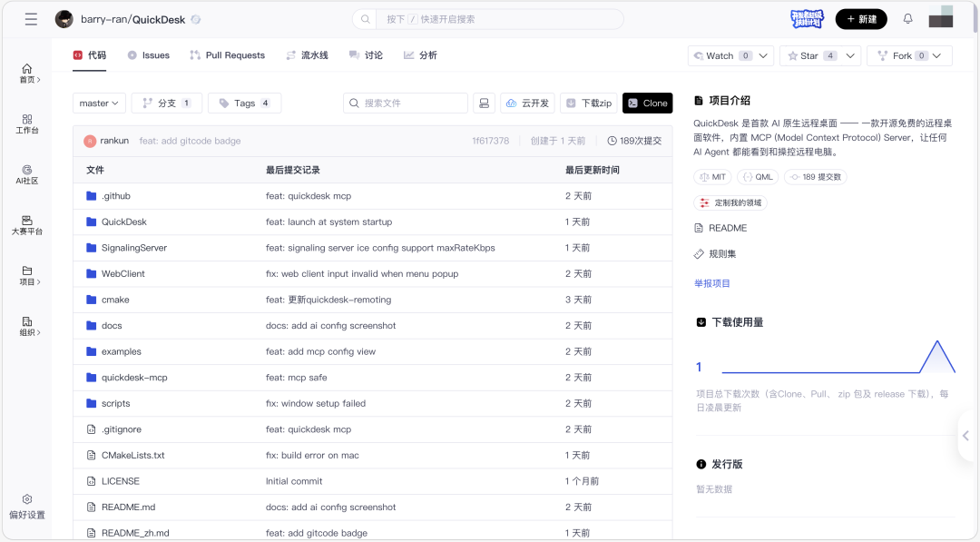
Task: Open cmake folder
Action: tap(115, 300)
